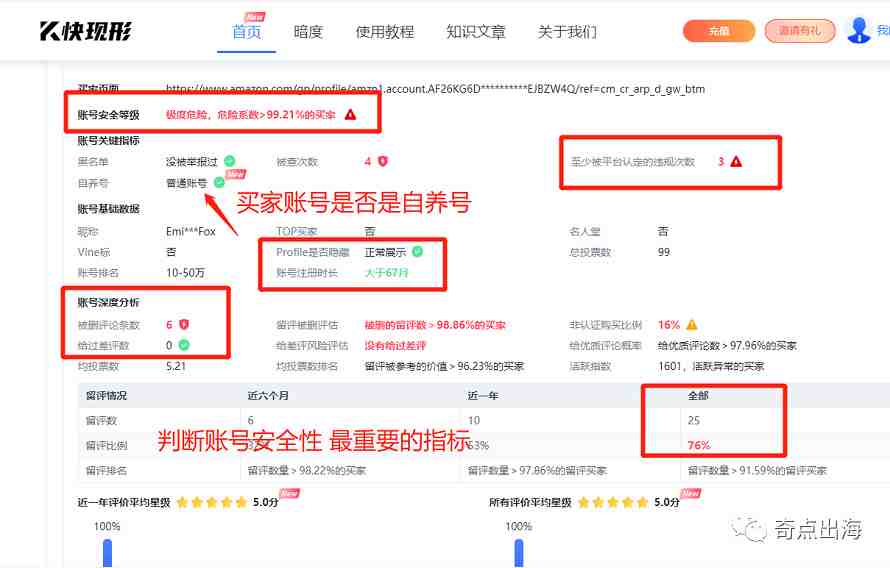Screen dimensions: 890x568
Task: Open the Amazon profile URL link
Action: (435, 89)
